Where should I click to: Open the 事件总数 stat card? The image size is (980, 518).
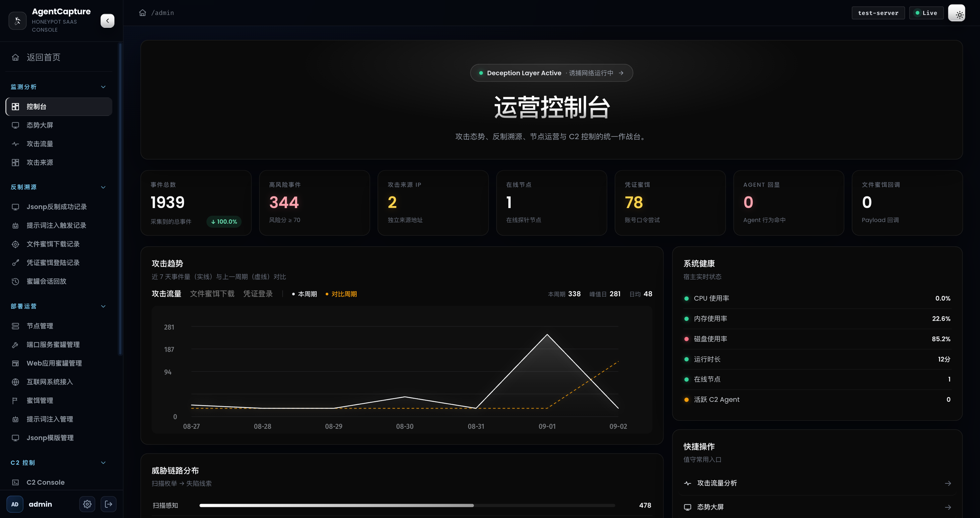(196, 203)
